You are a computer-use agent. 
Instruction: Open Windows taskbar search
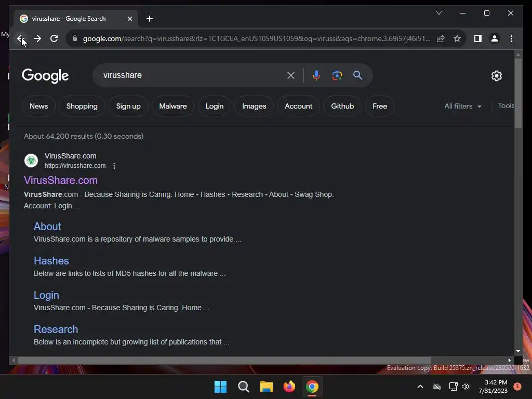pos(243,387)
